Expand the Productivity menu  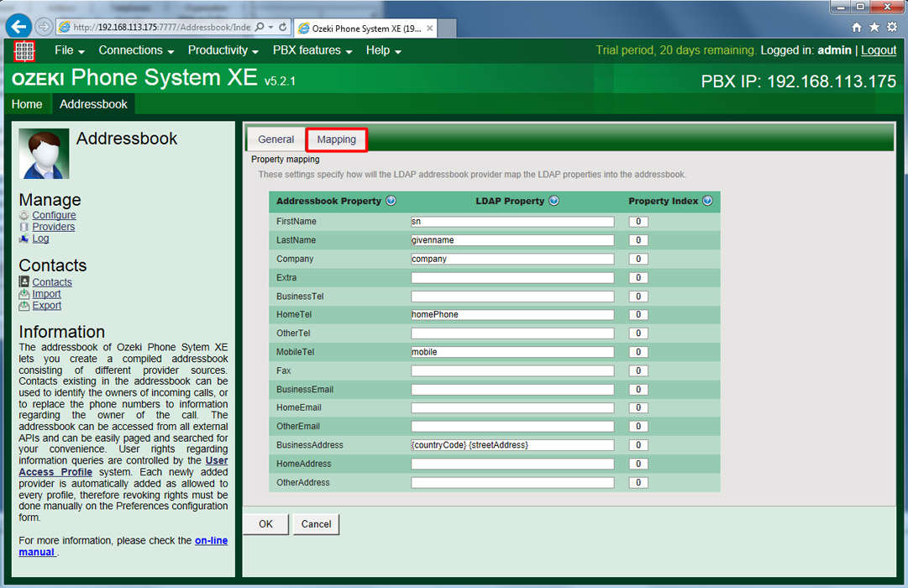[223, 50]
